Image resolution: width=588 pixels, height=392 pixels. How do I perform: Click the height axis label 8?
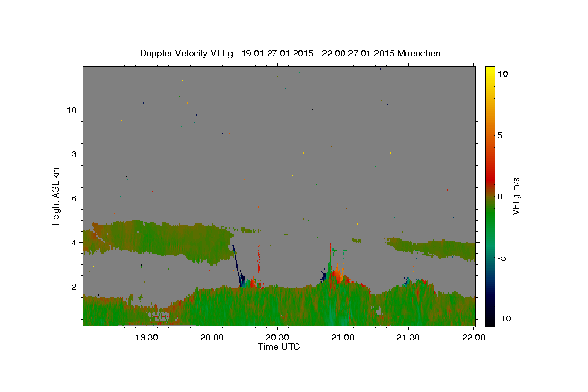(x=73, y=154)
